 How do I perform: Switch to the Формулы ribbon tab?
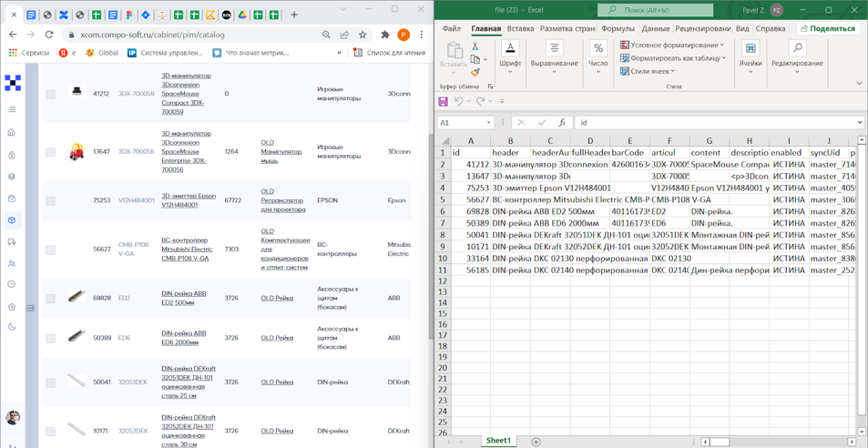point(618,29)
